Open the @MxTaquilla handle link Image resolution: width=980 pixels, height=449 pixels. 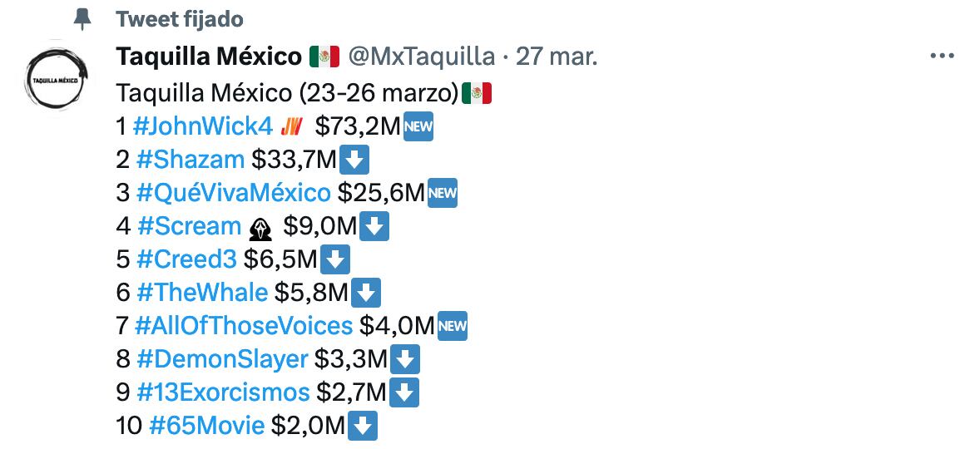[422, 57]
